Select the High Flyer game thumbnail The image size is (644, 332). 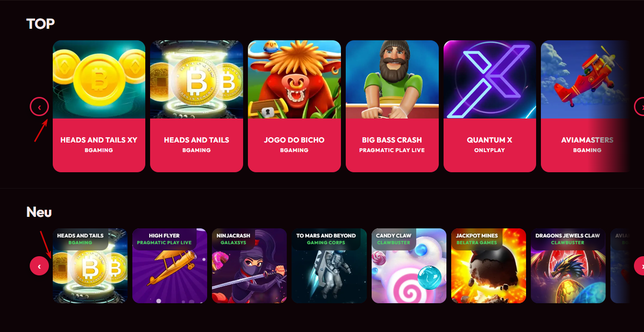(169, 266)
